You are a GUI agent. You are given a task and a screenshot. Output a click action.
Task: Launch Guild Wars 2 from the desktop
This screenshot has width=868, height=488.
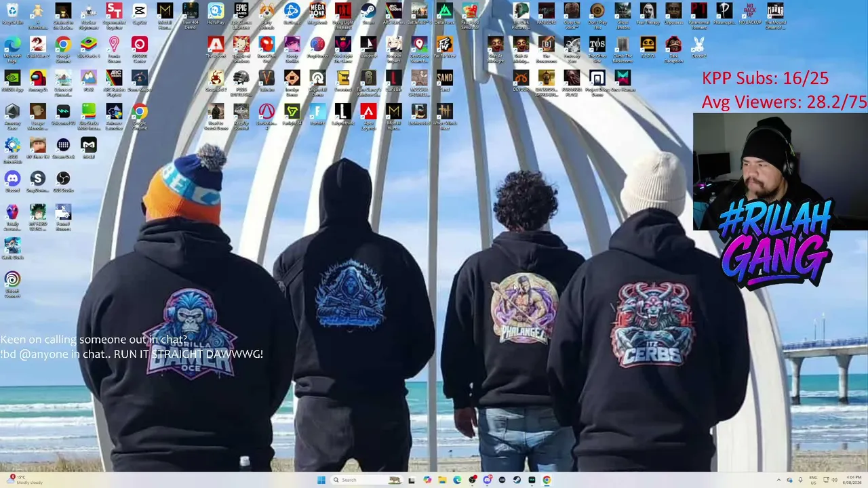coord(37,47)
